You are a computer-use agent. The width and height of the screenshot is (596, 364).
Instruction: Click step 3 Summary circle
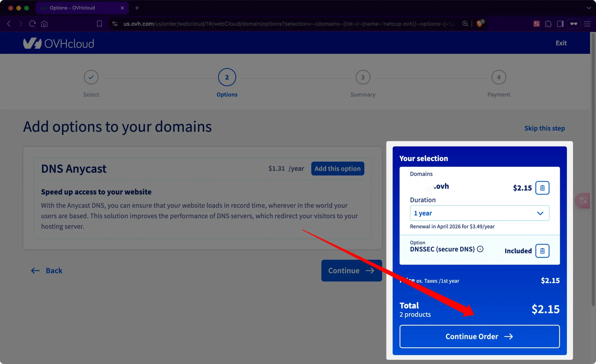tap(363, 77)
